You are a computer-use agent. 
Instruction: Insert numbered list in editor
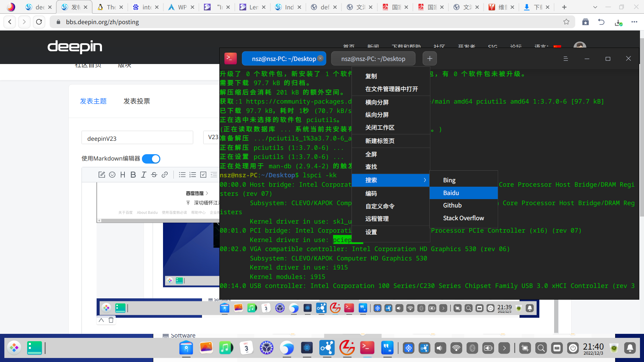193,175
